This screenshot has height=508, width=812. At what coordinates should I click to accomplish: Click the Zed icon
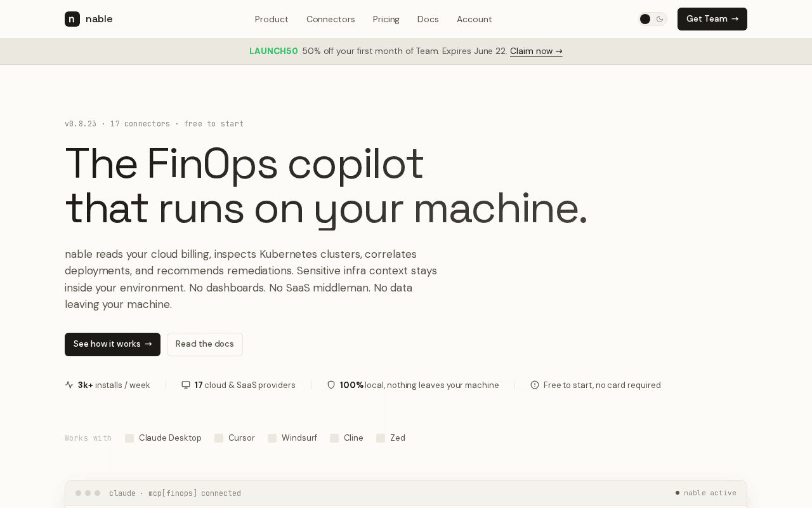pyautogui.click(x=381, y=438)
